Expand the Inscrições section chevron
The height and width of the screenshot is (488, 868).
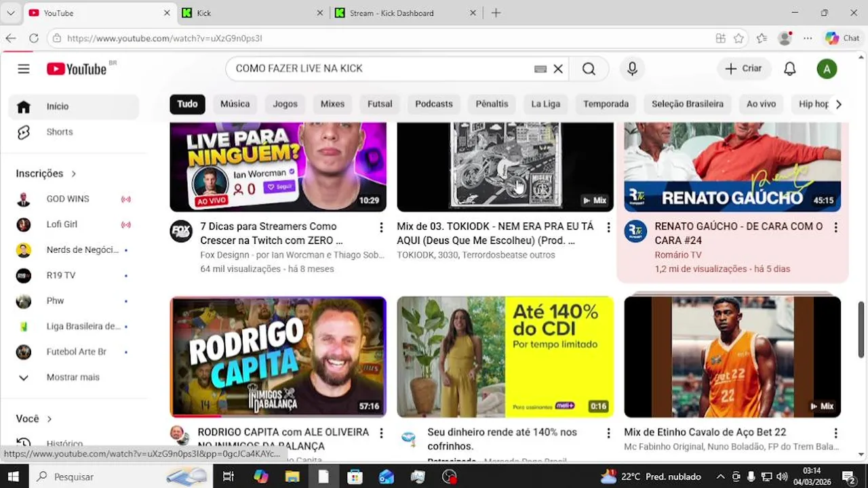[x=74, y=174]
